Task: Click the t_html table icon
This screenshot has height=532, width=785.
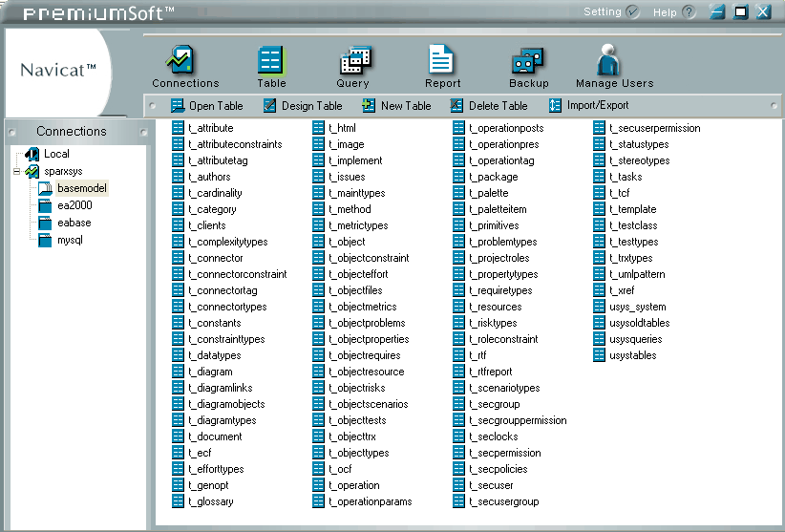Action: click(318, 128)
